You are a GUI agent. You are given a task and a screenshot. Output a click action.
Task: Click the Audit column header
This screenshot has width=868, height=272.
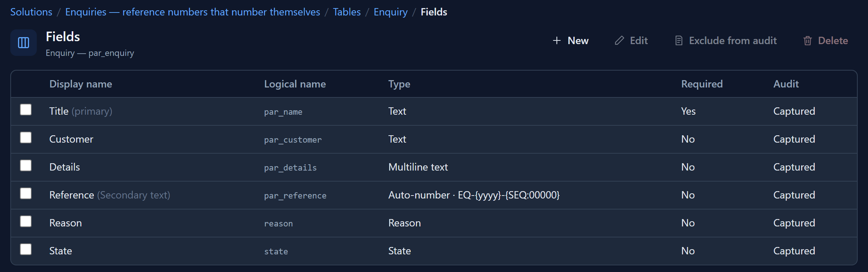point(786,84)
